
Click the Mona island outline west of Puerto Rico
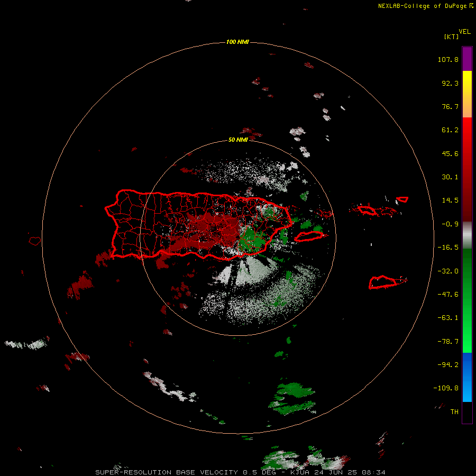point(35,241)
